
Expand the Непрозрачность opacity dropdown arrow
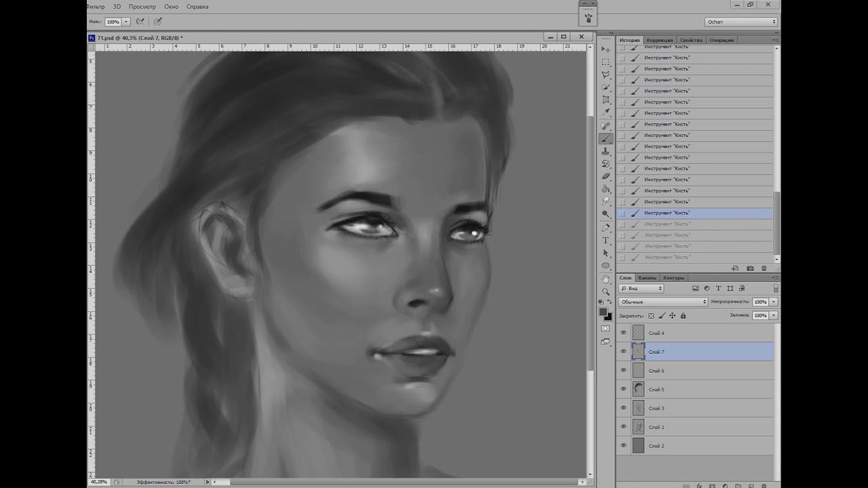774,302
